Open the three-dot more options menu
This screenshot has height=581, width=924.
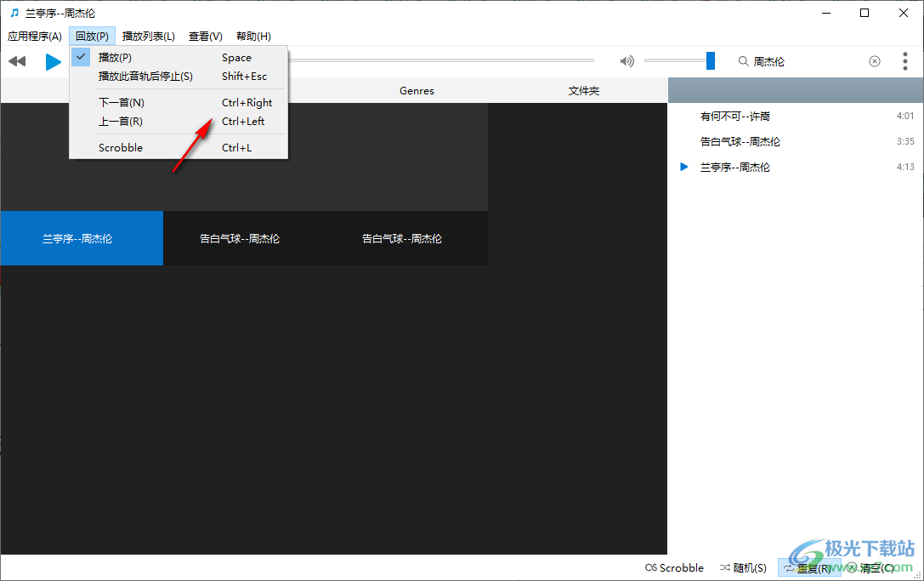[905, 61]
